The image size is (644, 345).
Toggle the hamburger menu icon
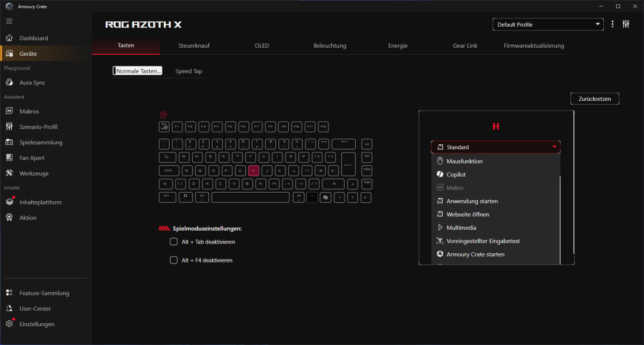pyautogui.click(x=9, y=21)
